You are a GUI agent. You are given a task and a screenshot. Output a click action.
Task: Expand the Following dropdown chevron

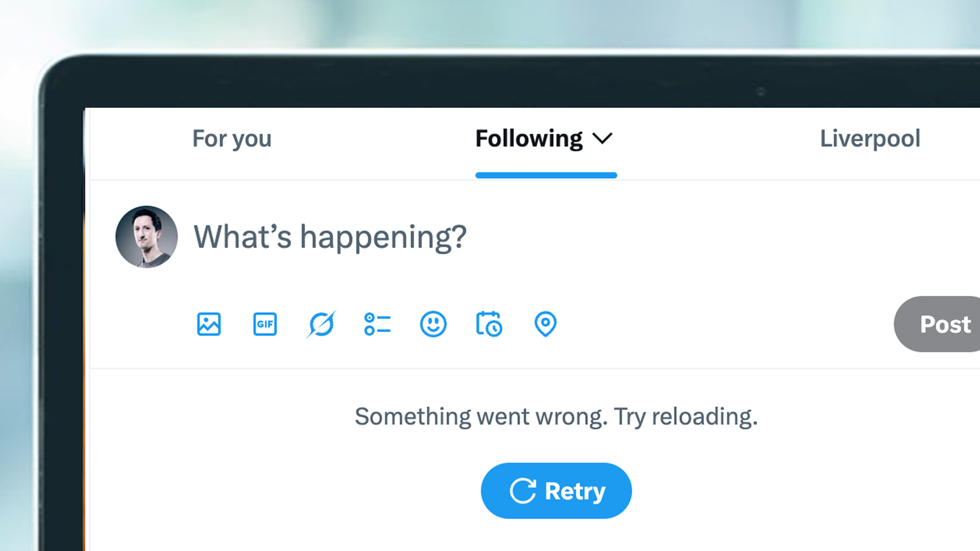coord(602,139)
